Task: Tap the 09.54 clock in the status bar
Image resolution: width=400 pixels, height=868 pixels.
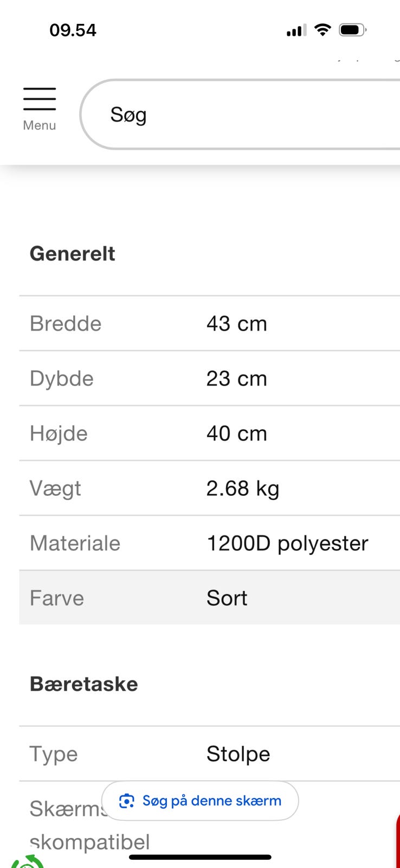Action: point(73,30)
